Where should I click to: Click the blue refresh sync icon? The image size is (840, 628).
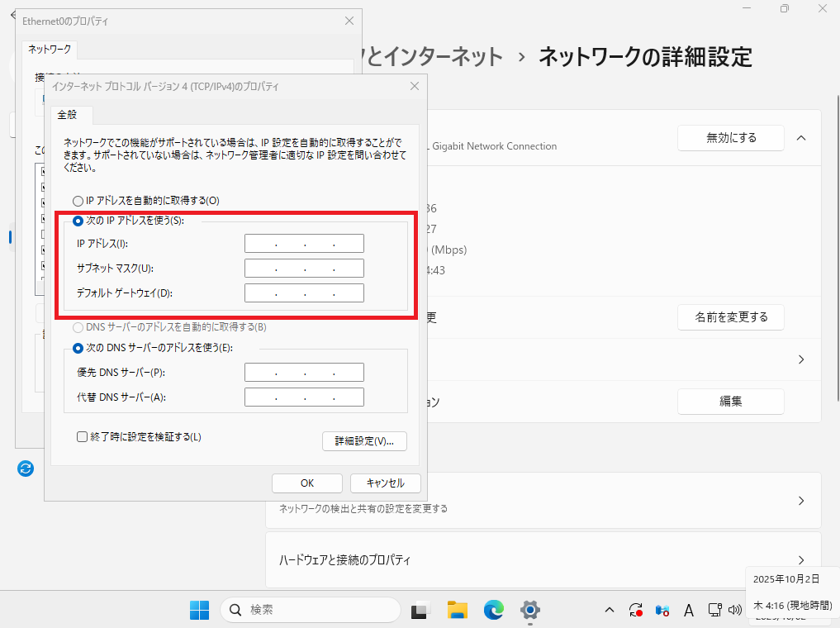point(26,469)
